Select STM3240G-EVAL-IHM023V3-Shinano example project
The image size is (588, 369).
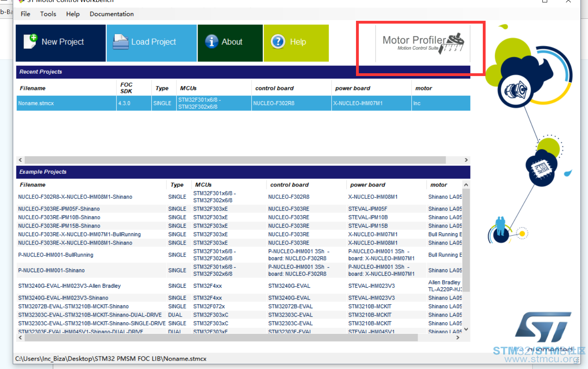coord(239,298)
